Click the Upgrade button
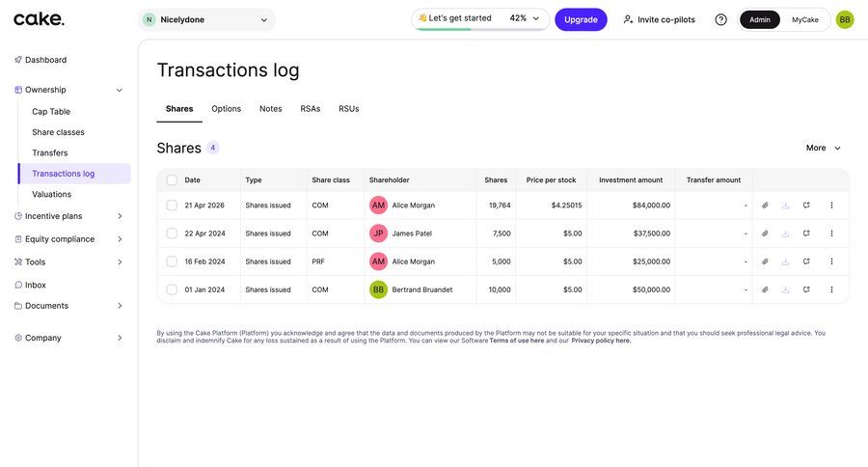 coord(581,19)
